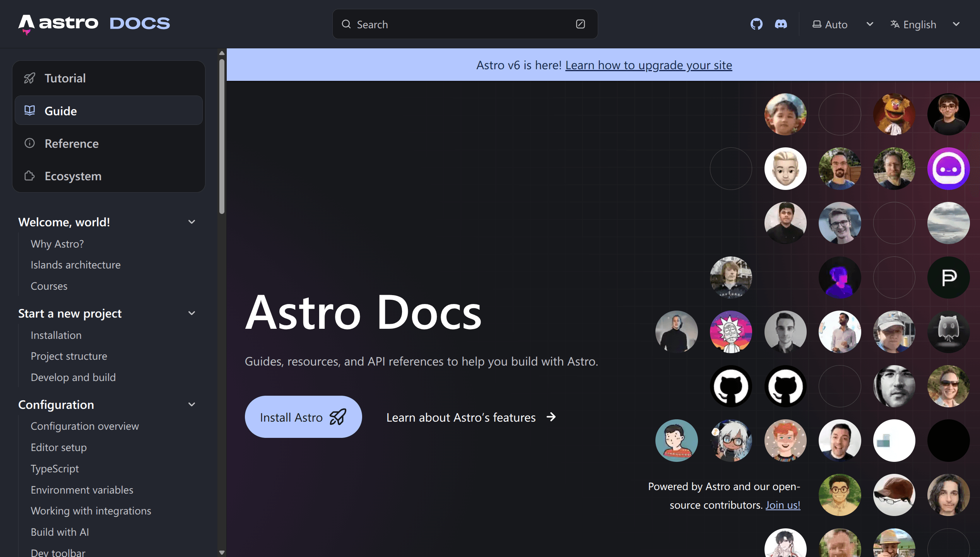
Task: Click the rocket icon beside Tutorial
Action: (x=30, y=78)
